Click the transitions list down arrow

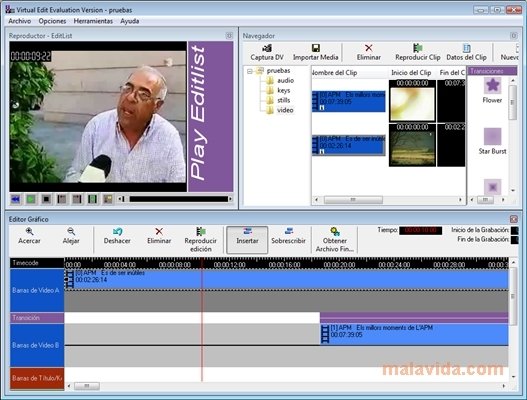pyautogui.click(x=513, y=190)
